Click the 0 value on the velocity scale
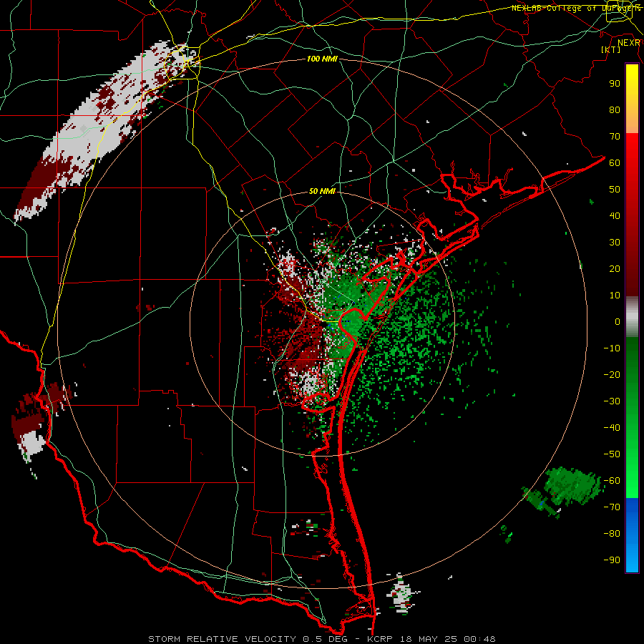 pos(618,322)
